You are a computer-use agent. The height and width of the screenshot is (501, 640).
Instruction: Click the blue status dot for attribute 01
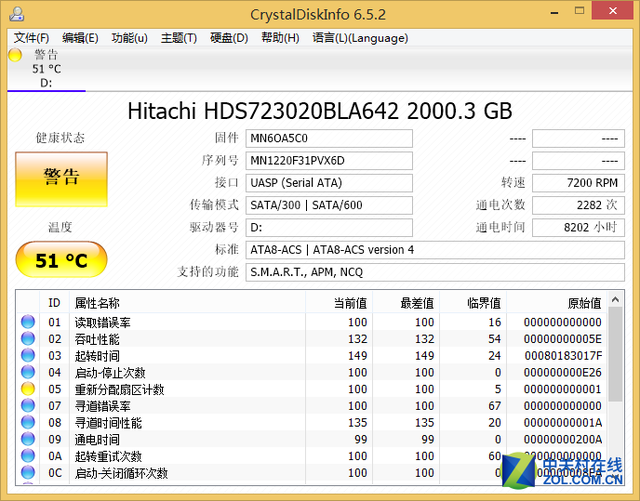28,322
